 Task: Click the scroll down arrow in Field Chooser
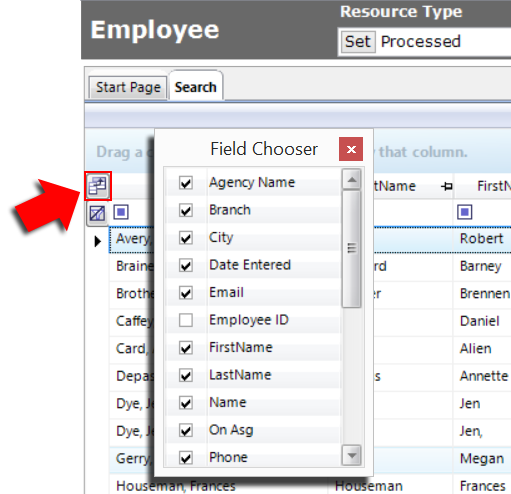(x=352, y=455)
